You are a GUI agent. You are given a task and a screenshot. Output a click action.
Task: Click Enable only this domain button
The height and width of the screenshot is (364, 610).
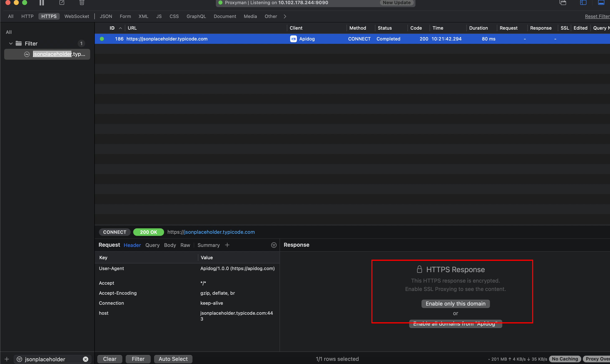pyautogui.click(x=455, y=304)
